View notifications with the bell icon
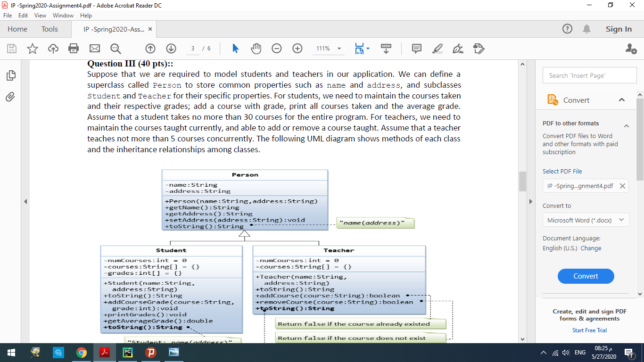Image resolution: width=644 pixels, height=362 pixels. (587, 29)
